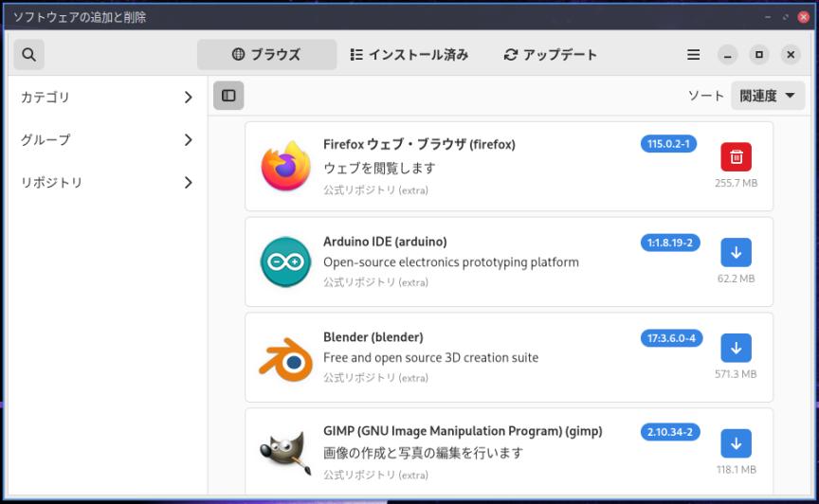This screenshot has width=819, height=504.
Task: Switch to the ブラウズ tab
Action: pos(266,54)
